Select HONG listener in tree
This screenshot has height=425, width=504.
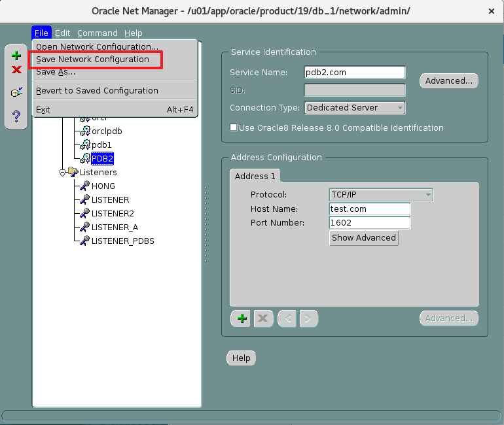pos(103,186)
